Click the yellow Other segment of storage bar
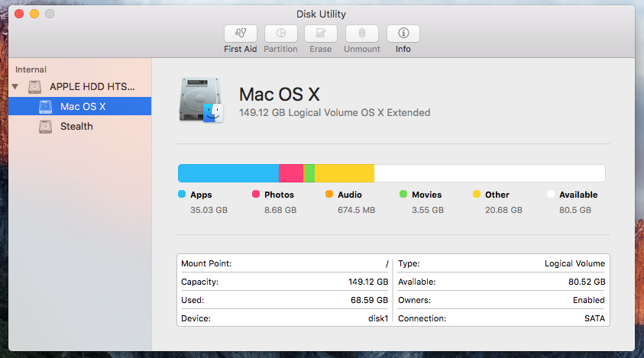 pyautogui.click(x=345, y=173)
